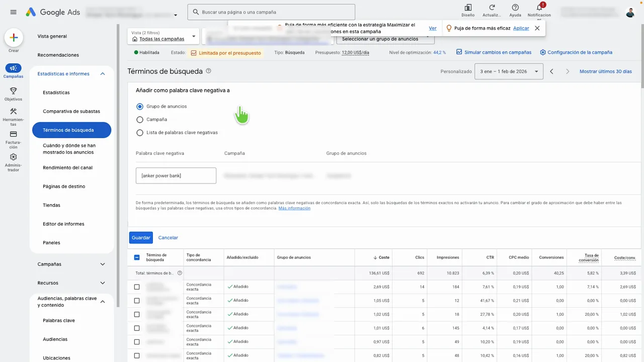Click the Cancelar button

coord(168,238)
